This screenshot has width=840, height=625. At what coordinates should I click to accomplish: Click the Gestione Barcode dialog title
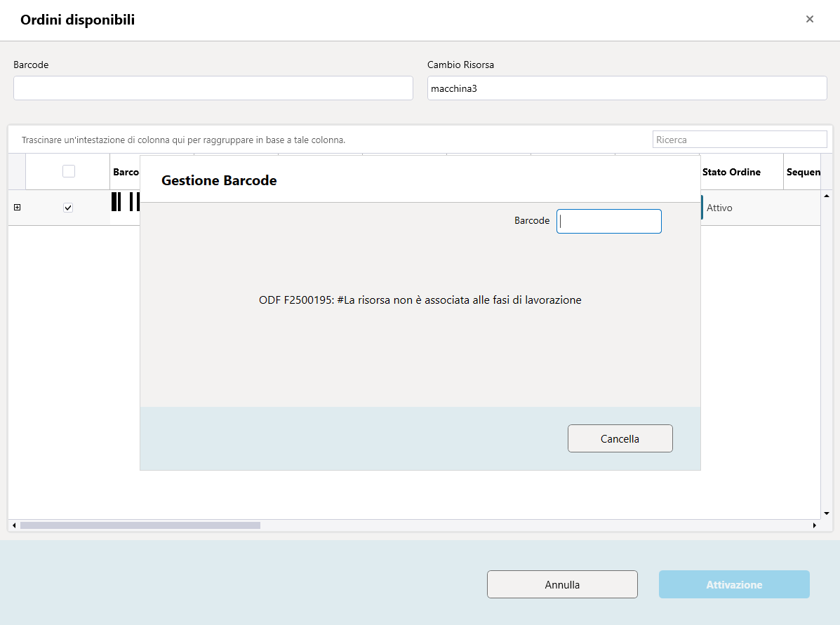click(219, 180)
